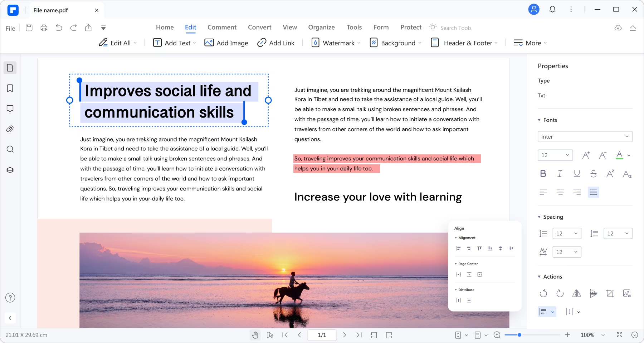Click the Add Image button
Viewport: 644px width, 343px height.
pos(226,43)
